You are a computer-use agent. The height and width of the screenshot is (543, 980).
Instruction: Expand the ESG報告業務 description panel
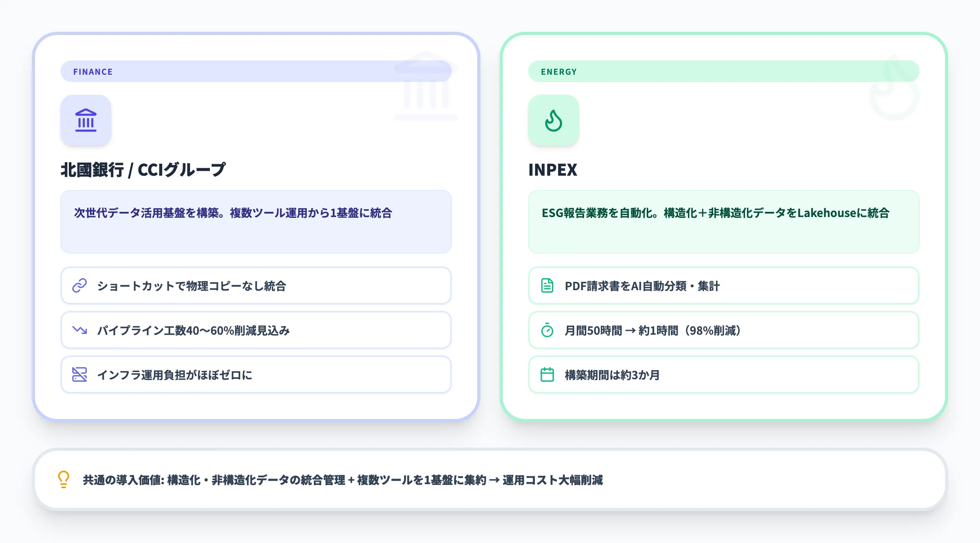[x=723, y=221]
